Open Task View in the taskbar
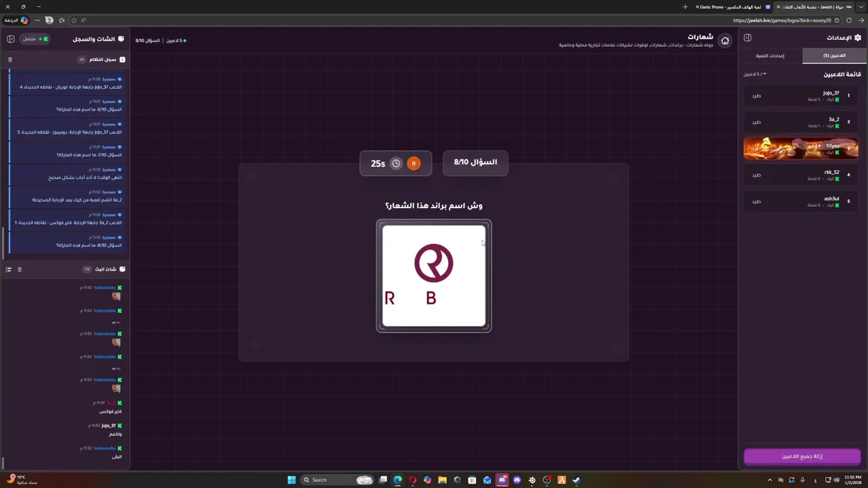Viewport: 868px width, 488px height. pyautogui.click(x=383, y=480)
